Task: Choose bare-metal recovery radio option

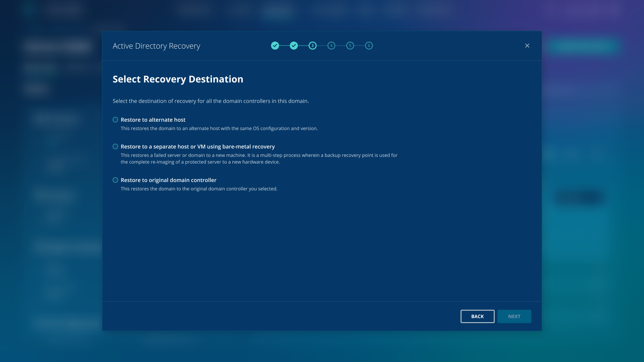Action: 115,146
